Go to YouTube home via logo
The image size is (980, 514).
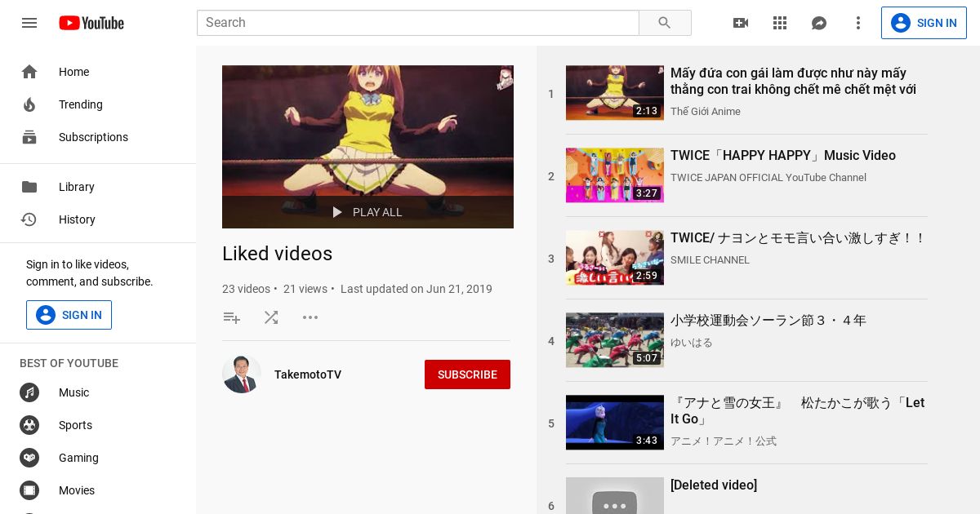pyautogui.click(x=91, y=23)
